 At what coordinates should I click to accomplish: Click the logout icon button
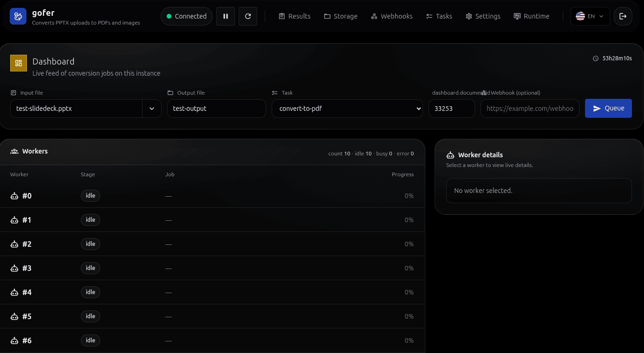coord(623,16)
